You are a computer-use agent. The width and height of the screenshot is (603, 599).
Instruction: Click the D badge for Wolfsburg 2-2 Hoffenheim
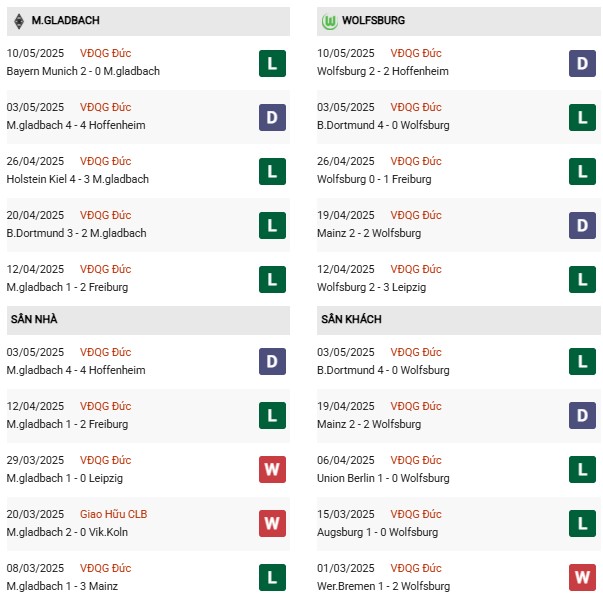(582, 63)
